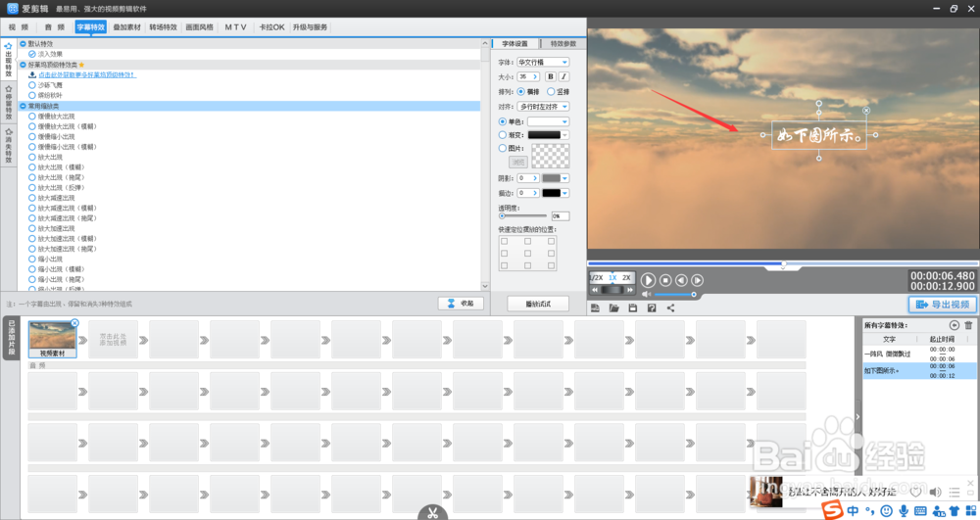Collapse the 默认特效 category
This screenshot has width=980, height=520.
point(24,44)
